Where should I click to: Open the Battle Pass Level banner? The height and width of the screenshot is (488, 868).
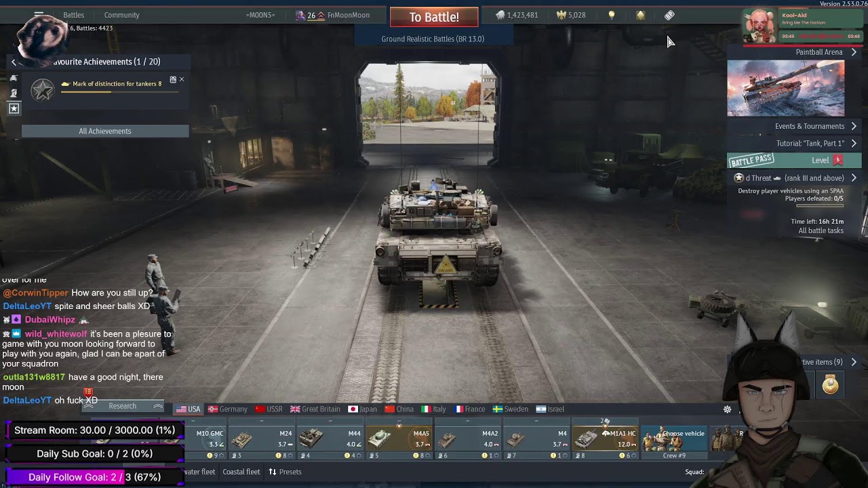click(x=795, y=161)
